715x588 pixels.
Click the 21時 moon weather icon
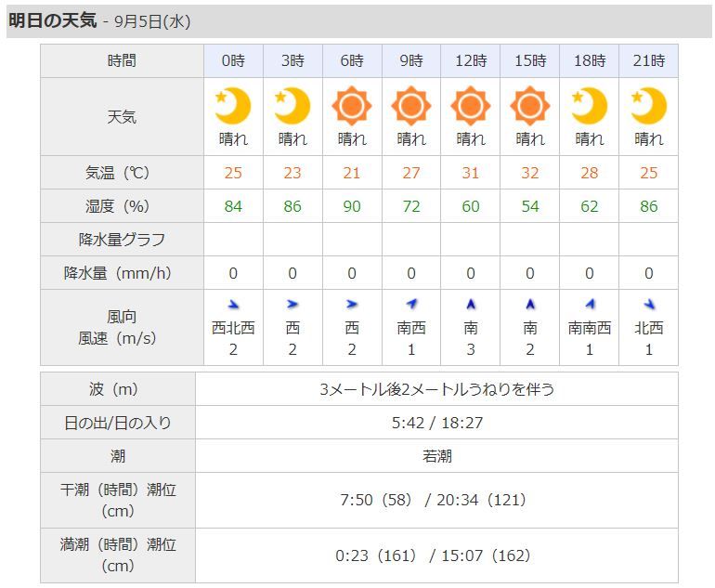click(649, 106)
